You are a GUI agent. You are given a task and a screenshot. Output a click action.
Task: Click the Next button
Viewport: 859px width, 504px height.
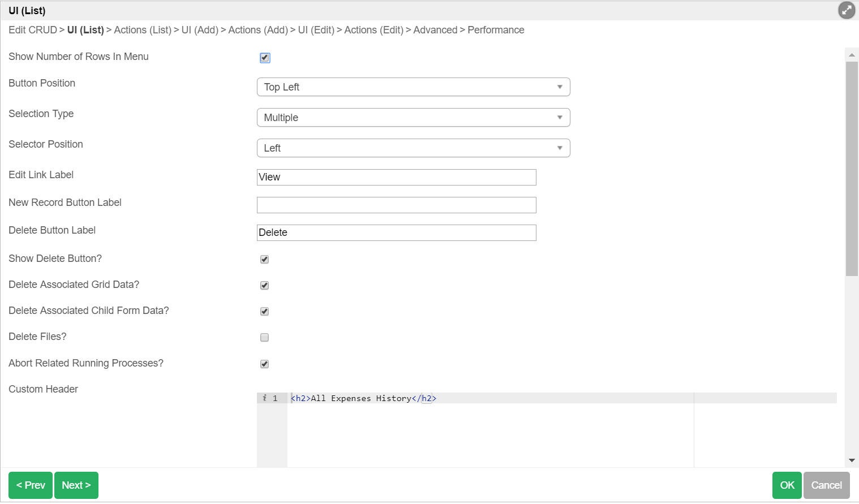76,485
